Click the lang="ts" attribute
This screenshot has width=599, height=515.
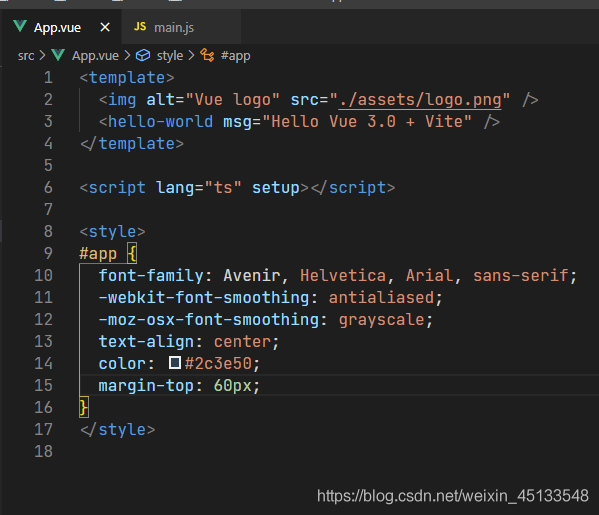click(199, 188)
